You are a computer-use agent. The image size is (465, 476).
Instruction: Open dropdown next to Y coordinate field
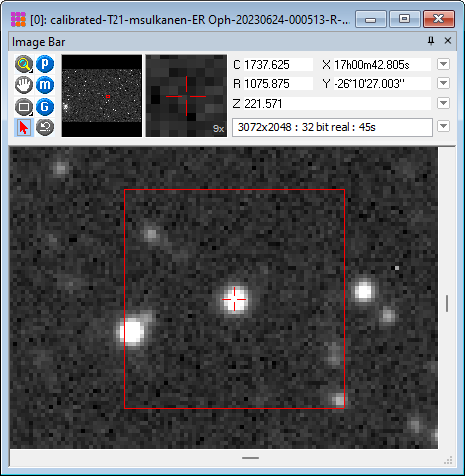click(444, 83)
